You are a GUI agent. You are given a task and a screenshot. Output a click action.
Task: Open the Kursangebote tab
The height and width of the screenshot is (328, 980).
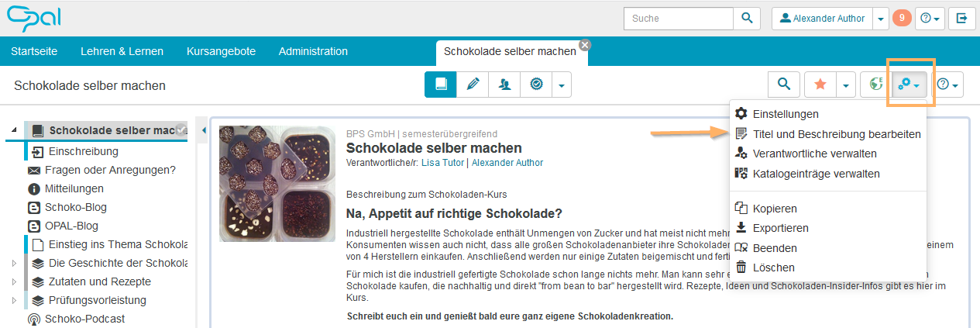[x=222, y=51]
